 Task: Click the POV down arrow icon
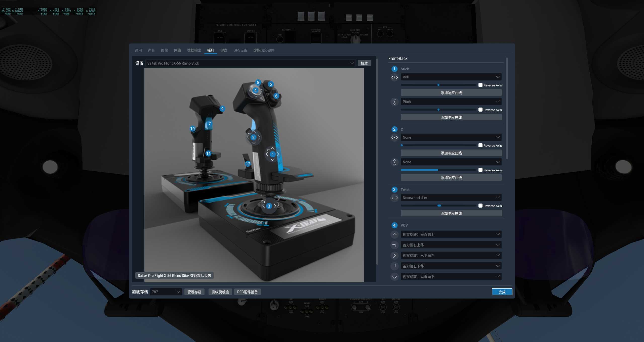tap(394, 277)
